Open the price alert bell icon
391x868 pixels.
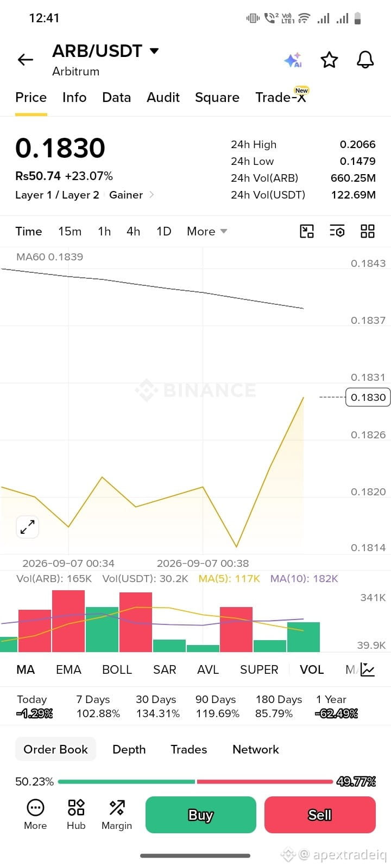365,60
